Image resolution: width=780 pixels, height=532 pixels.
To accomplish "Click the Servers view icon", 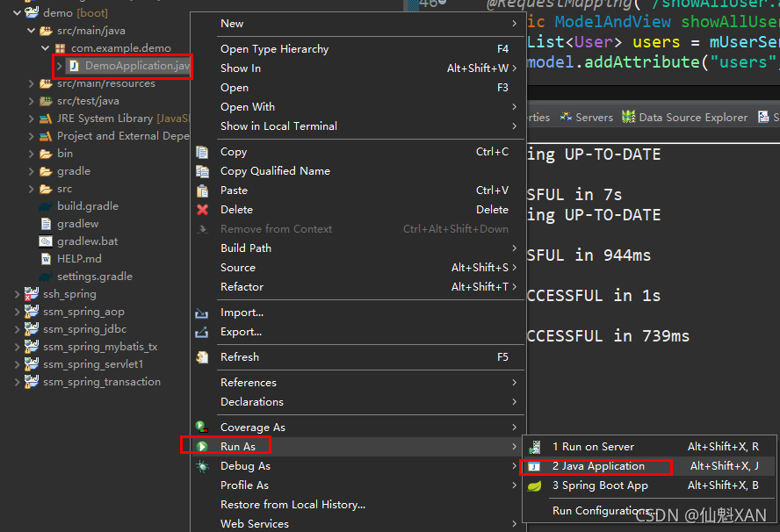I will click(x=566, y=117).
